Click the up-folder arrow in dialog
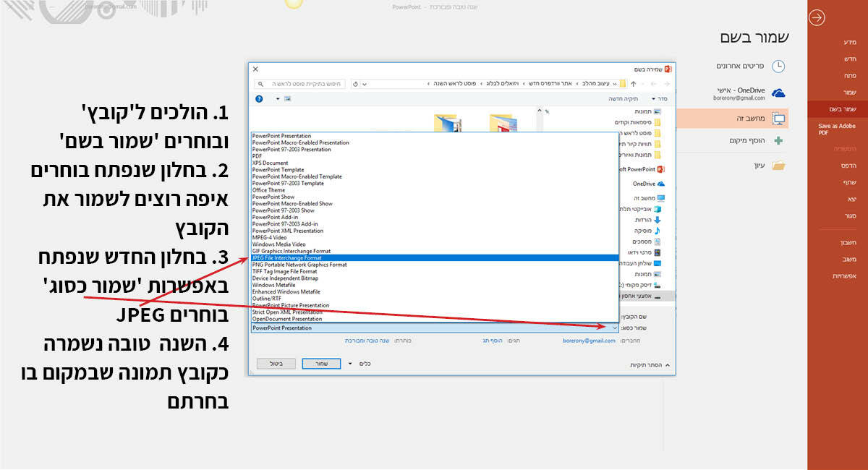This screenshot has width=868, height=470. [x=633, y=84]
